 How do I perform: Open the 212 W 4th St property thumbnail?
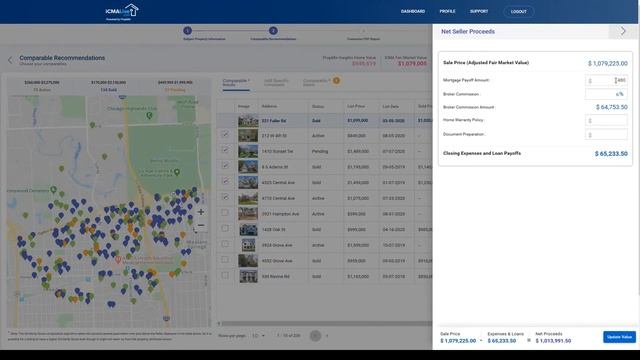click(x=248, y=136)
